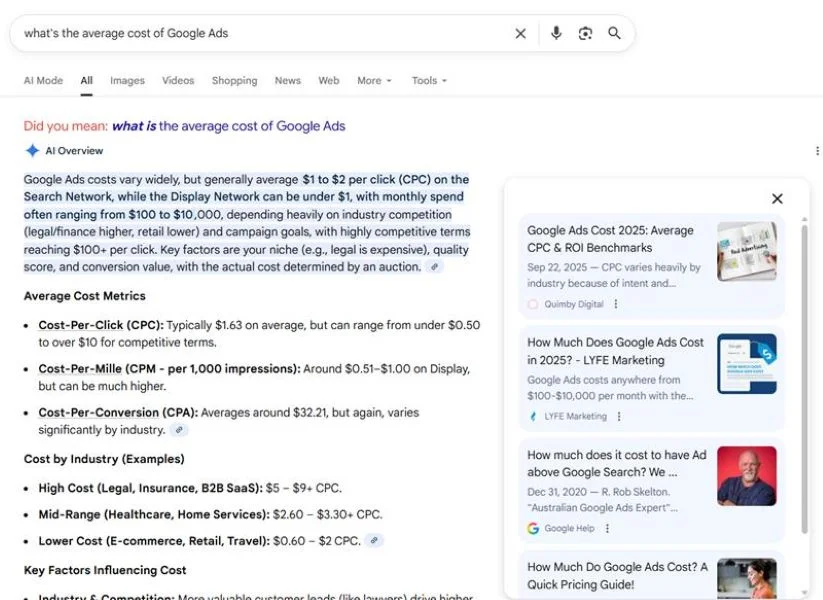Open the AI Mode tab
823x600 pixels.
click(x=43, y=80)
